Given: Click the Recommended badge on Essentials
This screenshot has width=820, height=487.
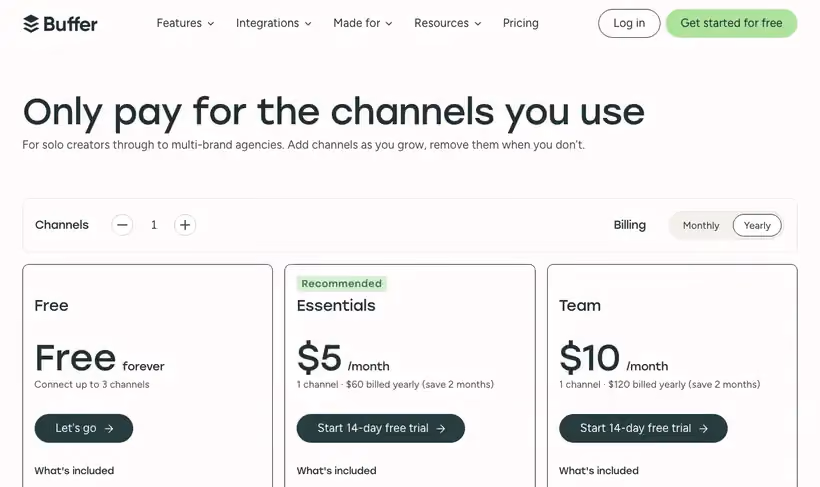Looking at the screenshot, I should pos(341,284).
